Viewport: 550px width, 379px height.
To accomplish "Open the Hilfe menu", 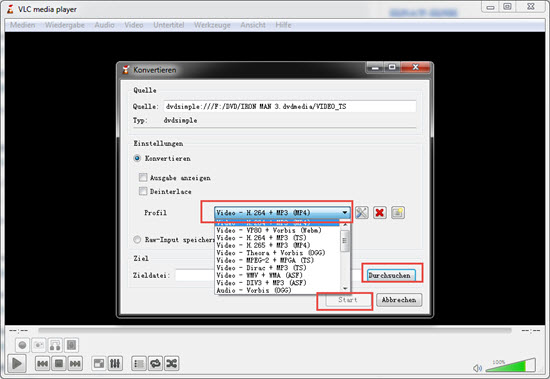I will 283,25.
